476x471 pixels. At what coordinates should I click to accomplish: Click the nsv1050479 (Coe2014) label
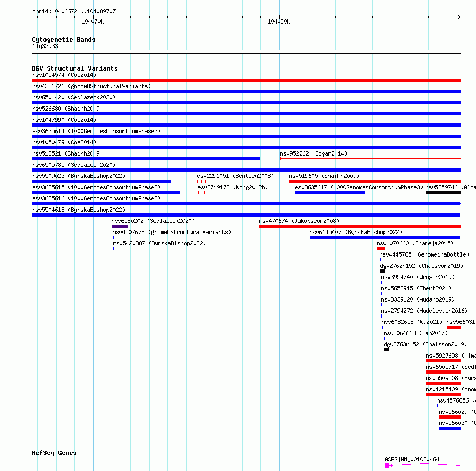click(64, 142)
